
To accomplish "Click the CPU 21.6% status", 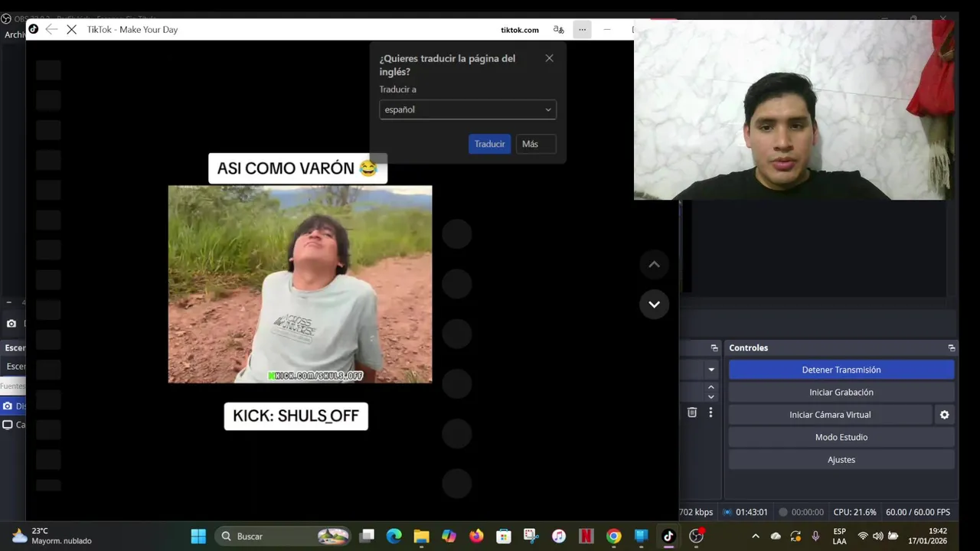I will (x=854, y=512).
